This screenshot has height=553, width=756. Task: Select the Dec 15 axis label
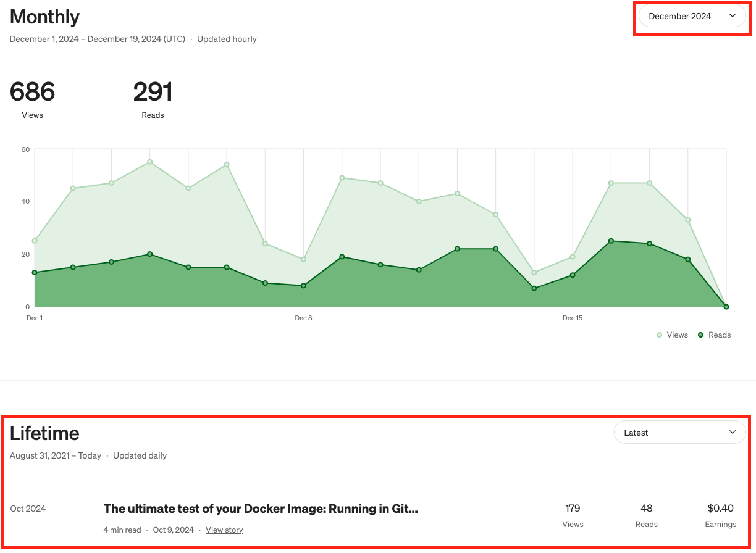[572, 318]
